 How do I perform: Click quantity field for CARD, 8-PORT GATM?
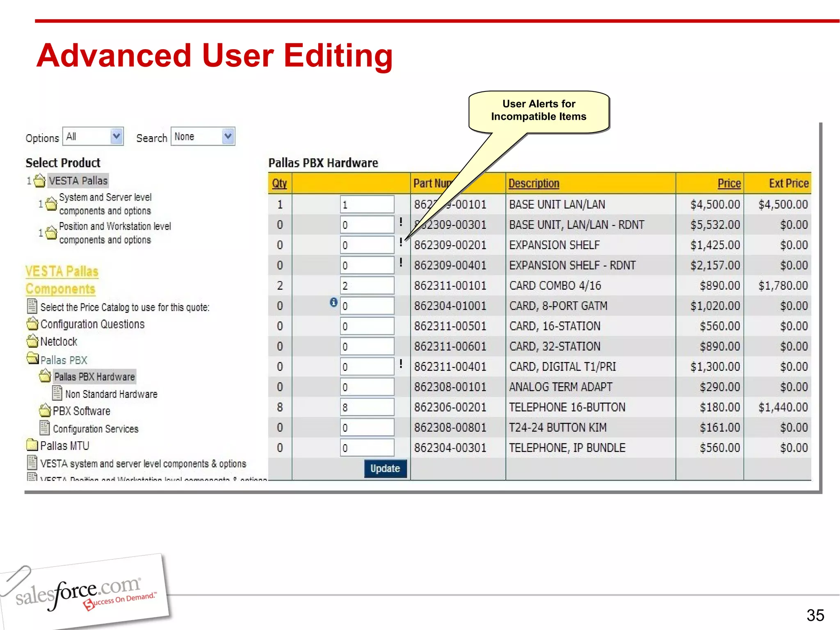point(367,306)
